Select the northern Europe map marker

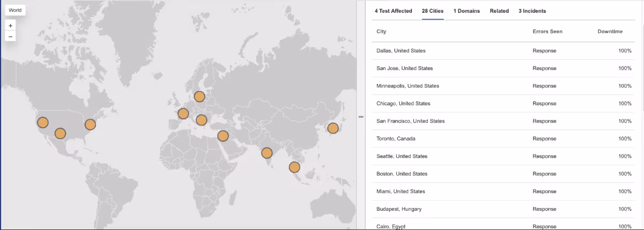200,96
